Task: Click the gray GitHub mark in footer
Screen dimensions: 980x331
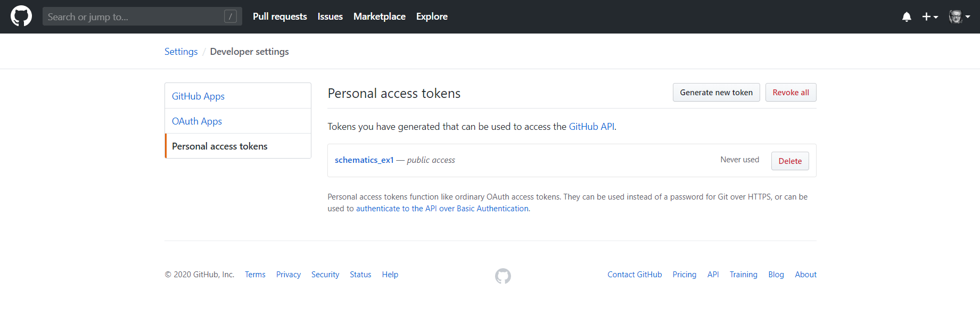Action: (x=503, y=276)
